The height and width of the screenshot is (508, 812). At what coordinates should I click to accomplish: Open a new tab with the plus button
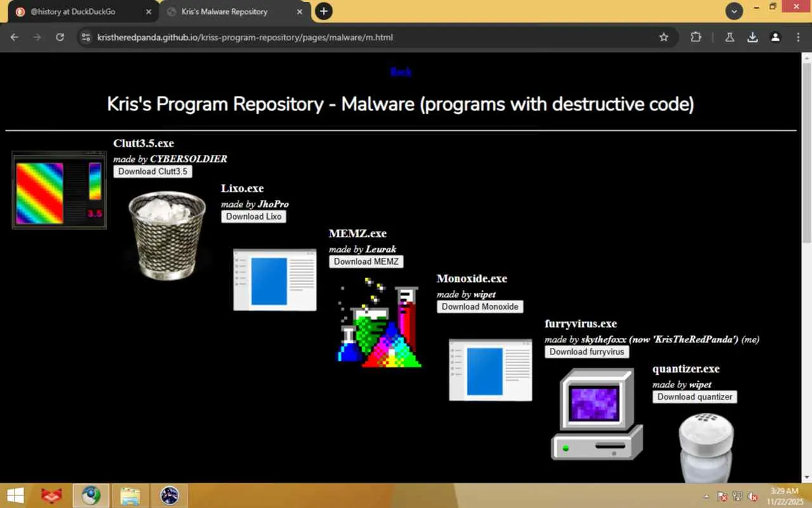pyautogui.click(x=324, y=11)
